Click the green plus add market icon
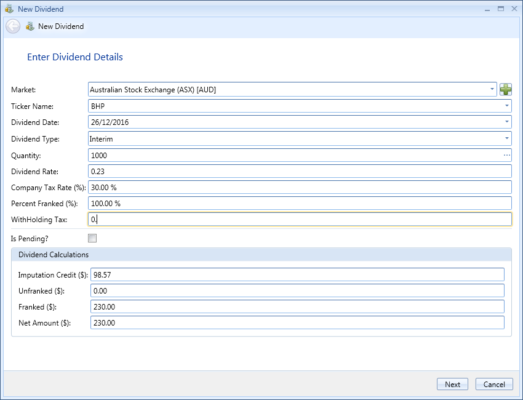 coord(506,89)
